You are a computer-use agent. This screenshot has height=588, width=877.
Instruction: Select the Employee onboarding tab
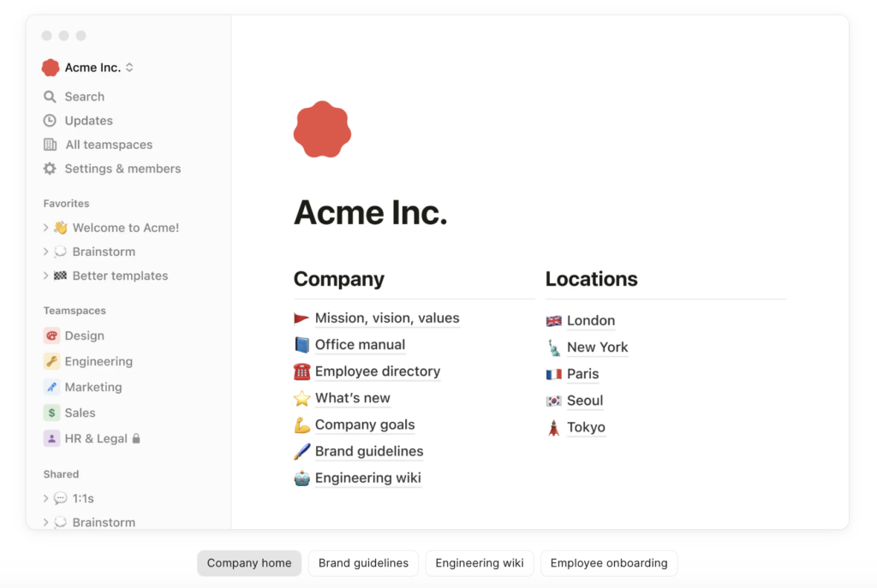pyautogui.click(x=609, y=563)
